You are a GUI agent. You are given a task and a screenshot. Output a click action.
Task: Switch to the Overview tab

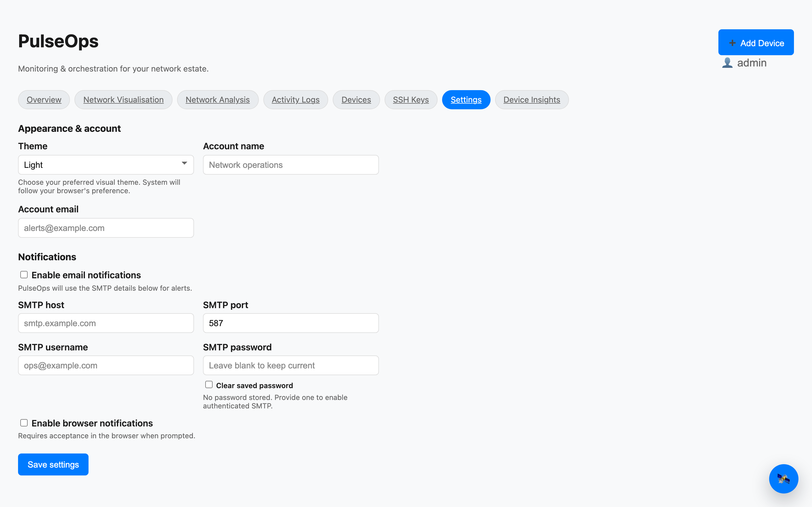tap(44, 100)
